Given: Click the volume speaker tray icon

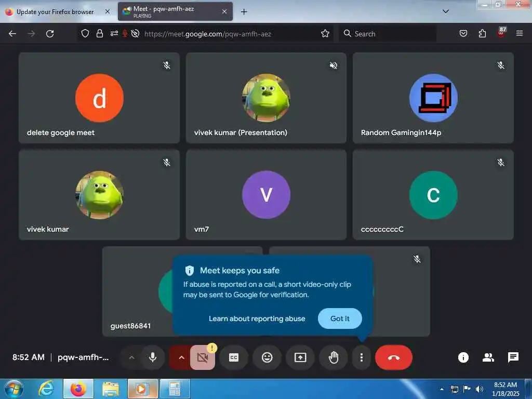Looking at the screenshot, I should coord(480,389).
